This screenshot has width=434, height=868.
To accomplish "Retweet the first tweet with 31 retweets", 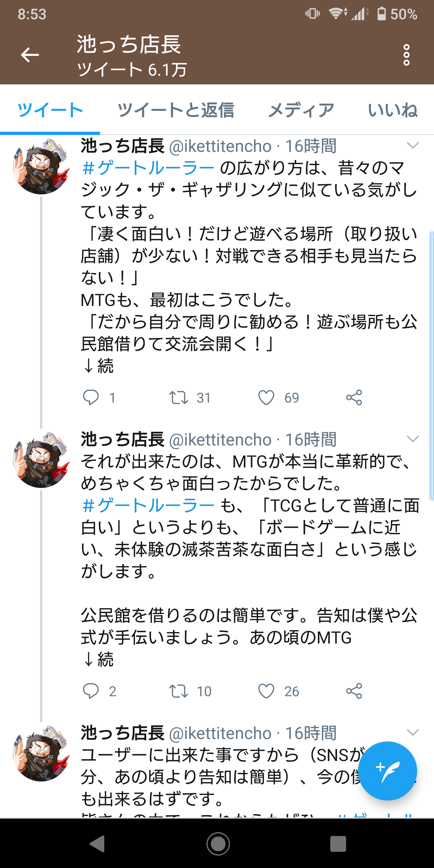I will click(178, 397).
